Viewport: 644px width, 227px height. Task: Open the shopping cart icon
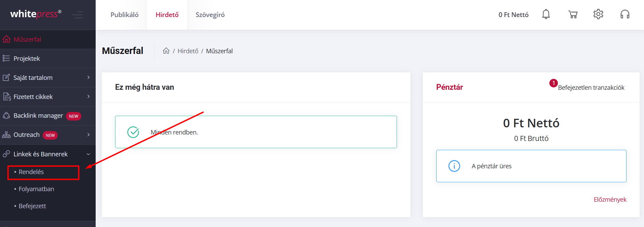pyautogui.click(x=573, y=14)
